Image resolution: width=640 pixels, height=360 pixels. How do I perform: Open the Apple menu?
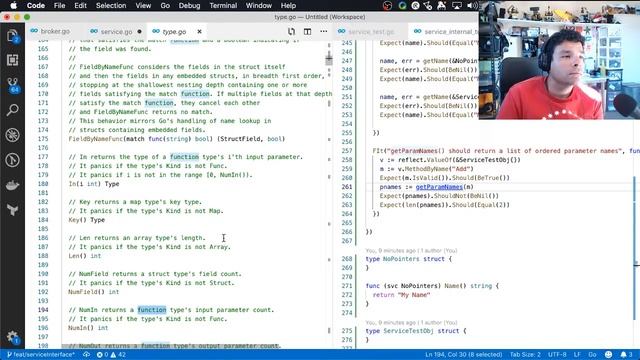click(13, 5)
